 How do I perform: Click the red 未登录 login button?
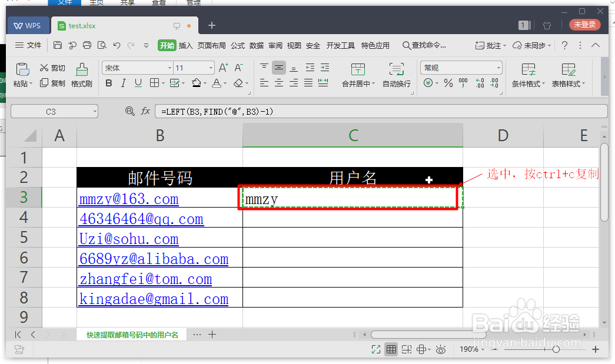coord(586,25)
